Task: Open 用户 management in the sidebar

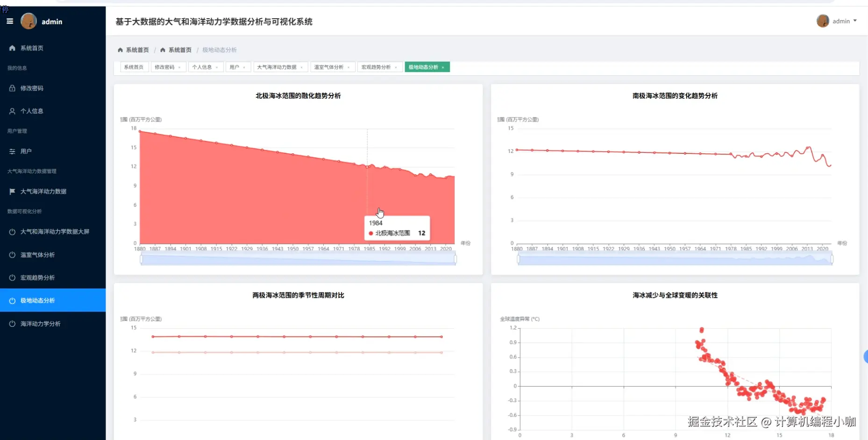Action: click(53, 151)
